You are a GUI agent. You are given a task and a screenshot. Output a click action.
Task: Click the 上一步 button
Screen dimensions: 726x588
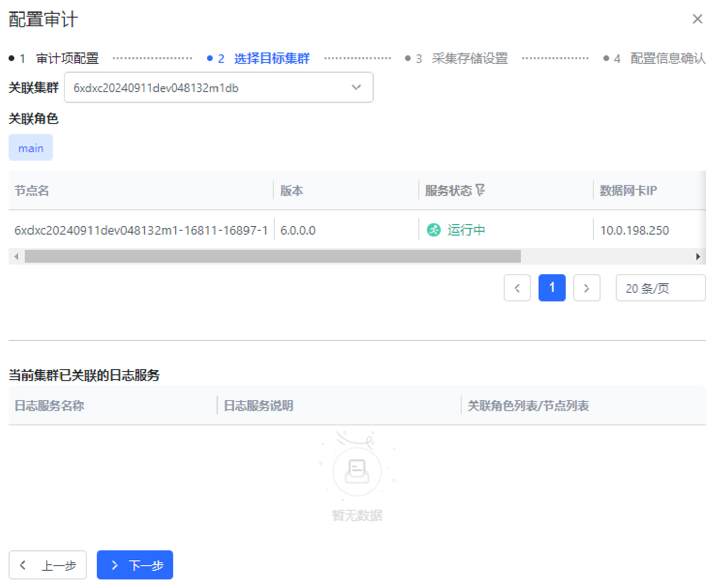click(47, 565)
